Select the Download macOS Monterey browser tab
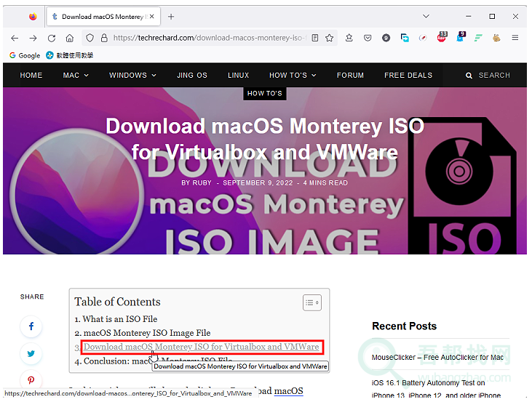 [102, 17]
